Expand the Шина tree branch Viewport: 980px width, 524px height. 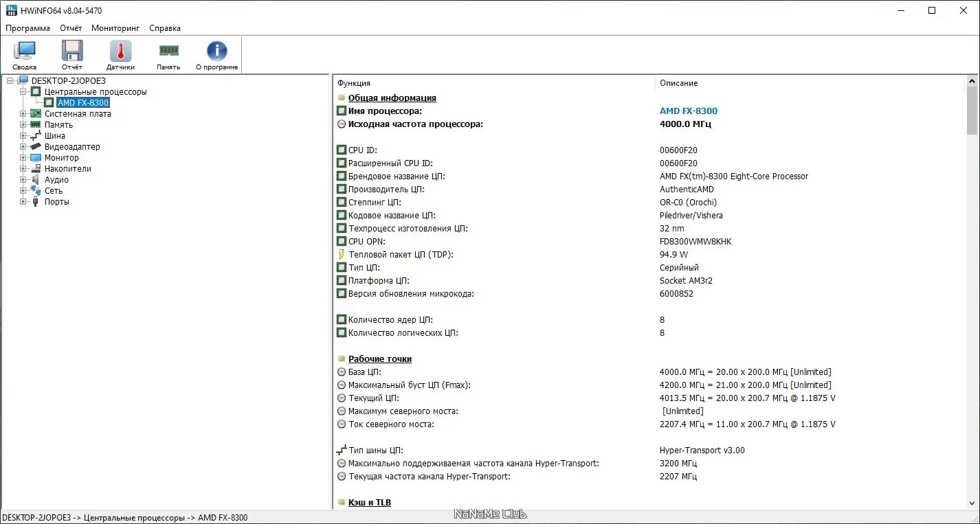23,136
